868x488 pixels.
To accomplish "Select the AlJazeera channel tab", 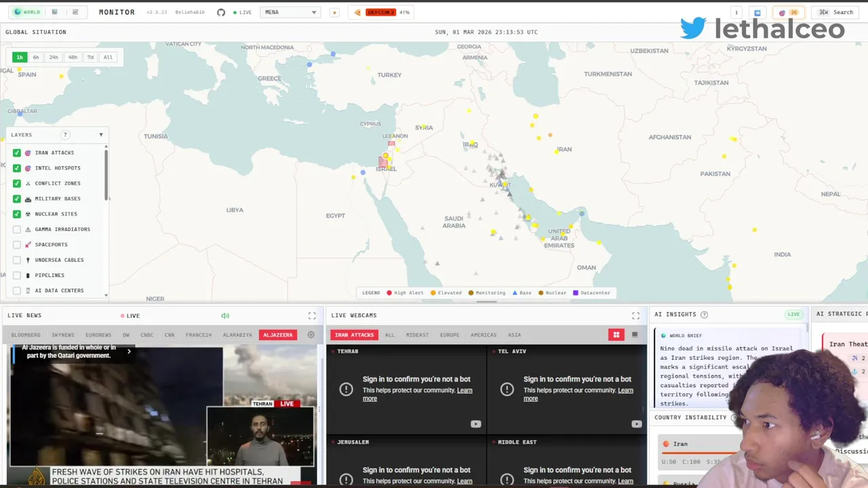I will click(x=278, y=335).
